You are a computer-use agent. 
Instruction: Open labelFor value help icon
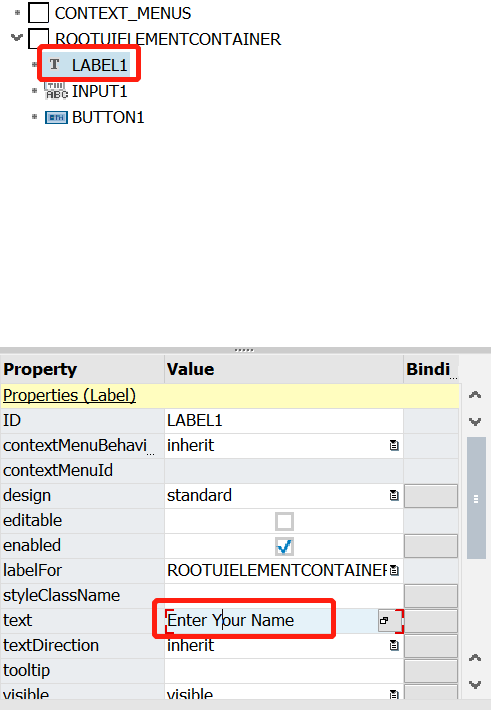tap(394, 571)
